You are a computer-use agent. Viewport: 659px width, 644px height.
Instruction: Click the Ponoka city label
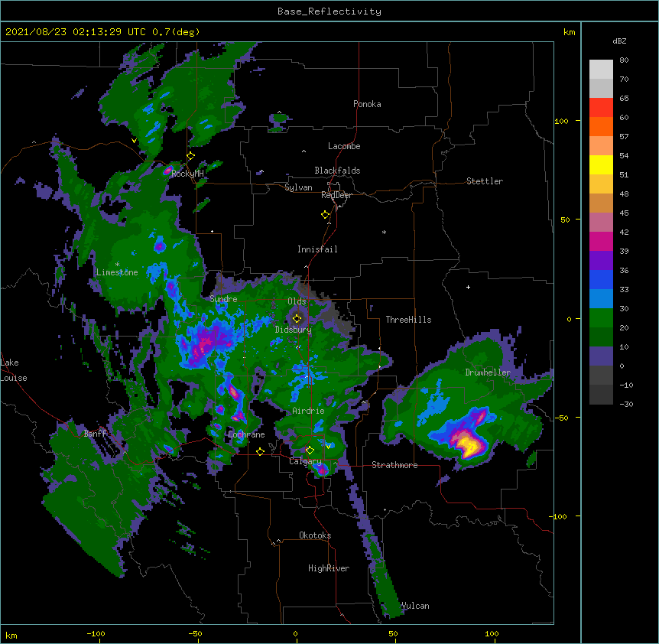coord(367,104)
